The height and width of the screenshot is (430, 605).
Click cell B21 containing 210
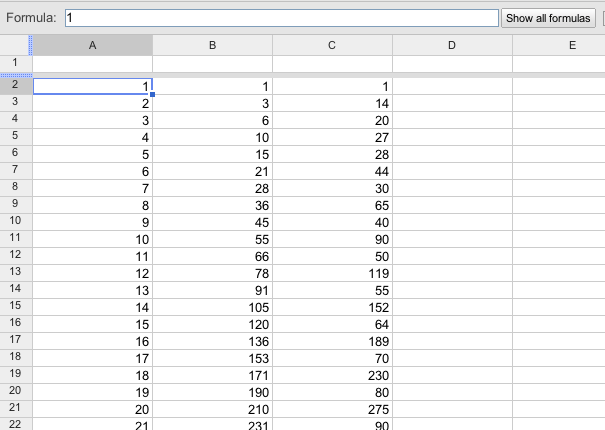pyautogui.click(x=213, y=409)
